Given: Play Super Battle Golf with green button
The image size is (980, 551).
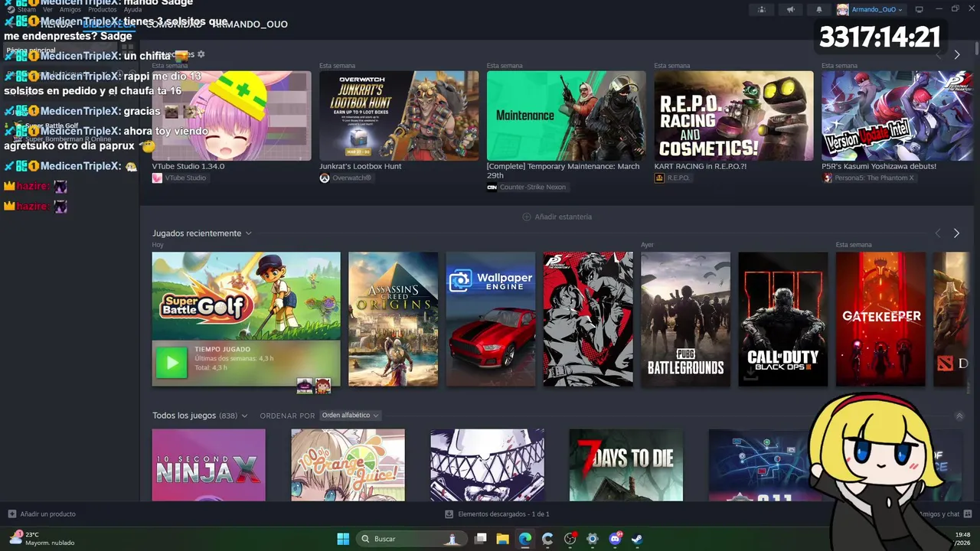Looking at the screenshot, I should point(171,363).
